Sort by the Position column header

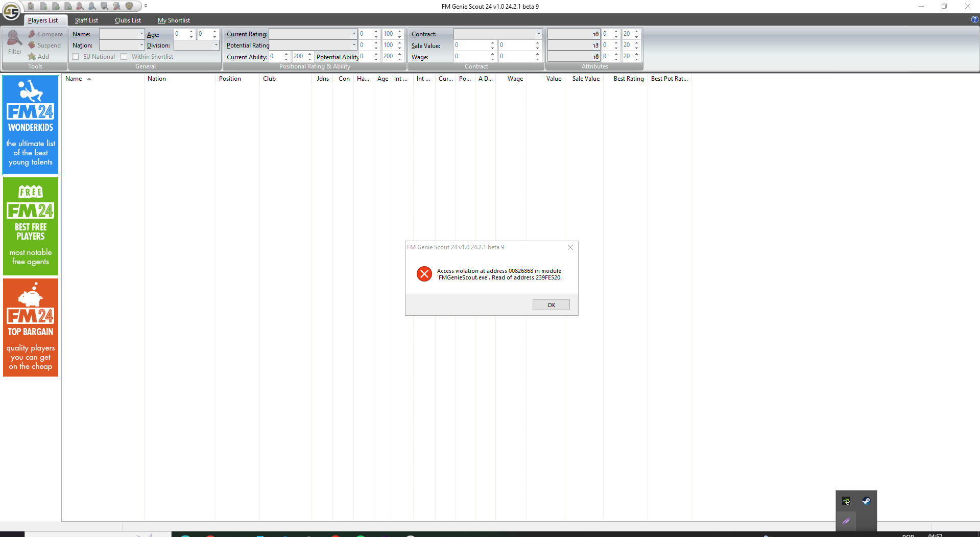point(237,79)
